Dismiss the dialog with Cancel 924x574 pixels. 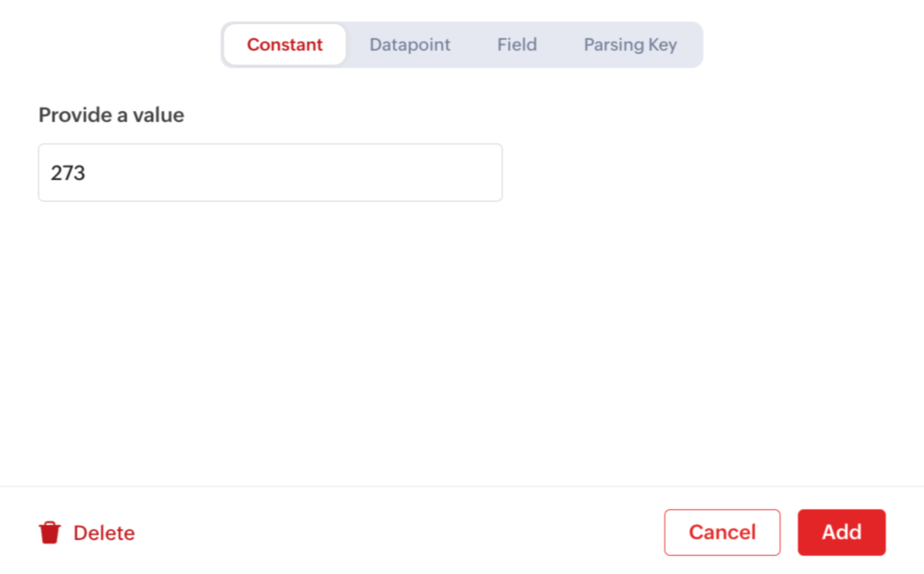(x=722, y=533)
